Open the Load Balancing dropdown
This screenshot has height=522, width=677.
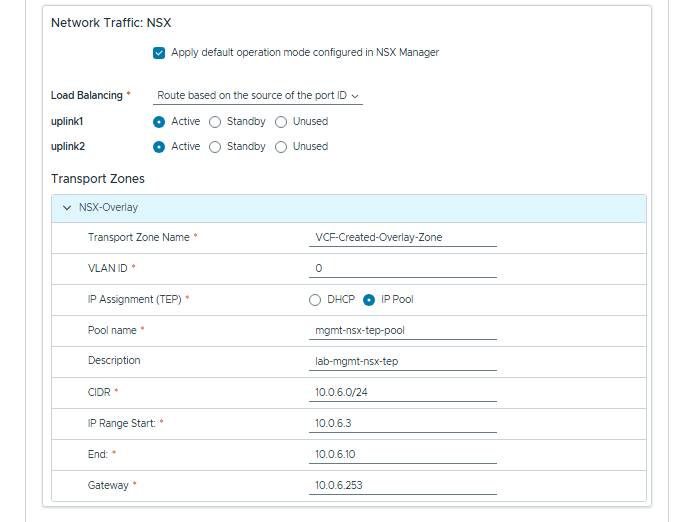(258, 96)
